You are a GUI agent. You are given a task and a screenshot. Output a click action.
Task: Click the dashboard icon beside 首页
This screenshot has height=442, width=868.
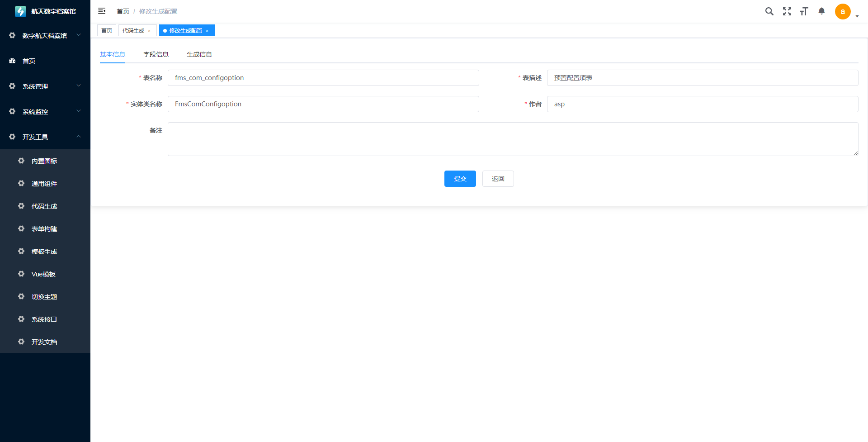[x=12, y=61]
